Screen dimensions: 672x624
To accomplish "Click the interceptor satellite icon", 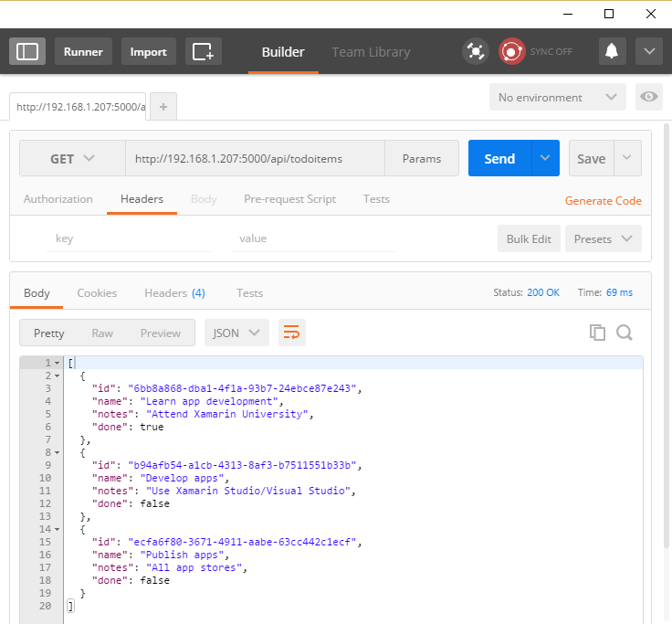I will pyautogui.click(x=476, y=51).
